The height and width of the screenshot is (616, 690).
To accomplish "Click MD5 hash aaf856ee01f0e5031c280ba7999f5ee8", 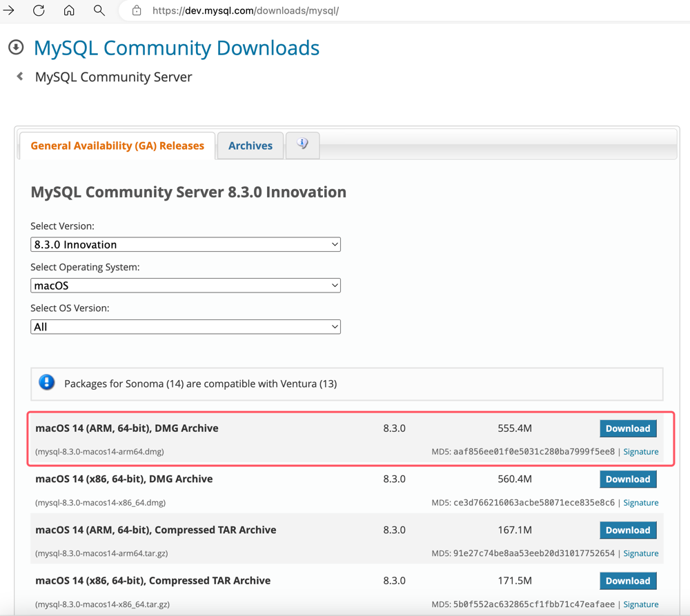I will click(x=534, y=451).
